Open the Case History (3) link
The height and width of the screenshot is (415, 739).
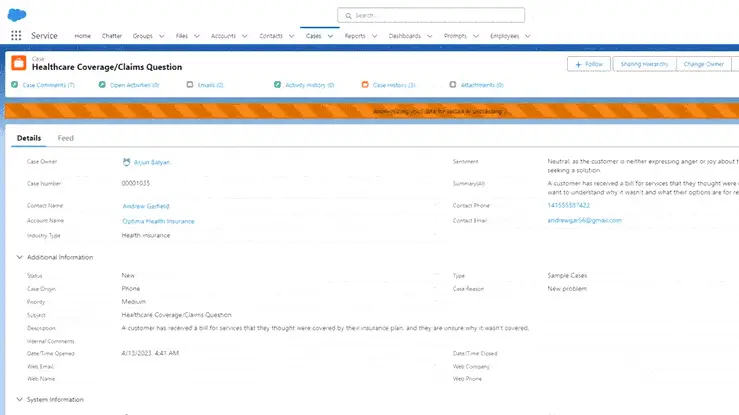coord(394,85)
